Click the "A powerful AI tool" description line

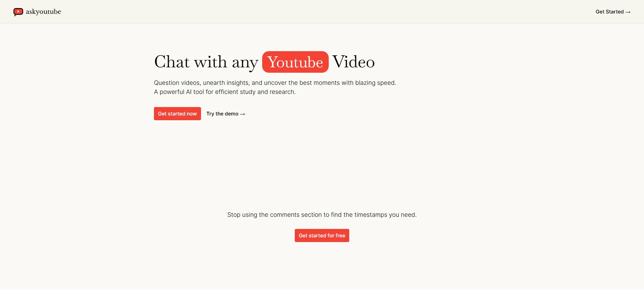click(225, 92)
